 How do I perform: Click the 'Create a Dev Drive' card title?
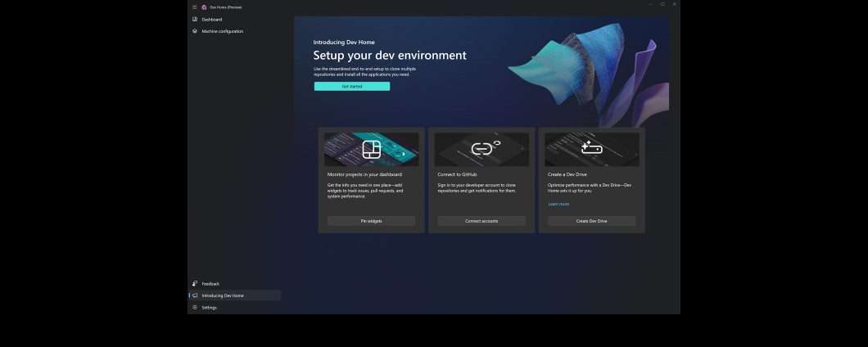pos(567,174)
